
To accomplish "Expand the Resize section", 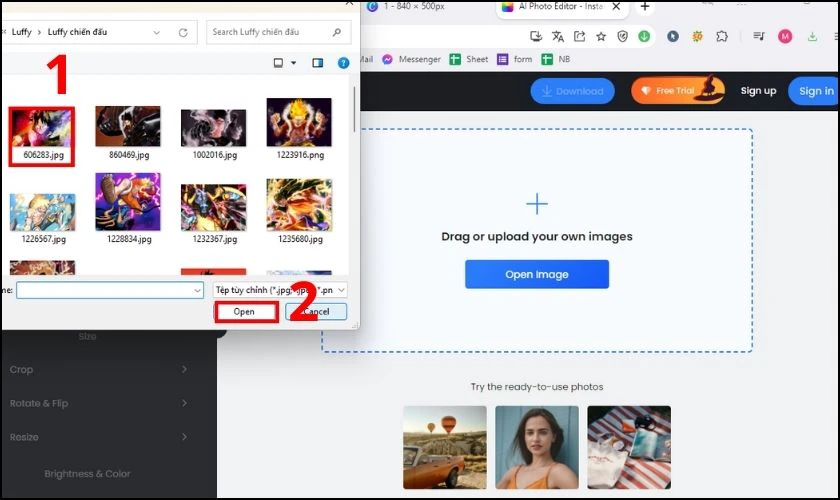I will 100,437.
